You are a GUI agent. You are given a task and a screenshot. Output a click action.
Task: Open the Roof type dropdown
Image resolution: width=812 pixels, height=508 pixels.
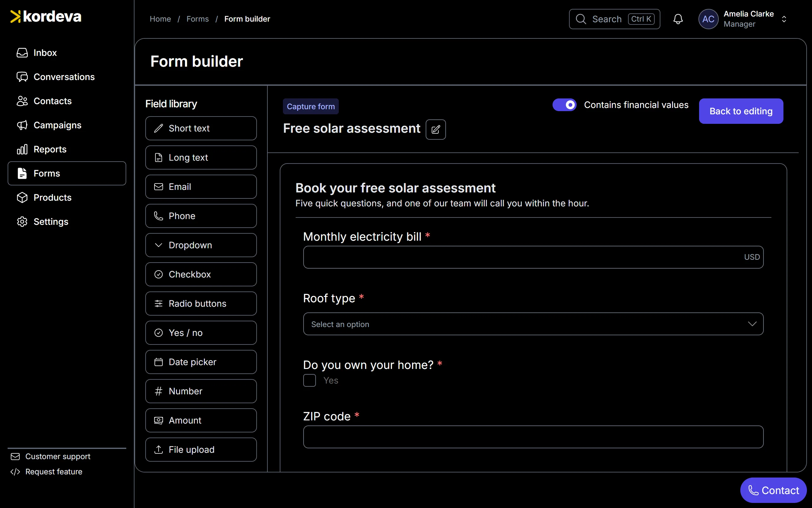[533, 324]
